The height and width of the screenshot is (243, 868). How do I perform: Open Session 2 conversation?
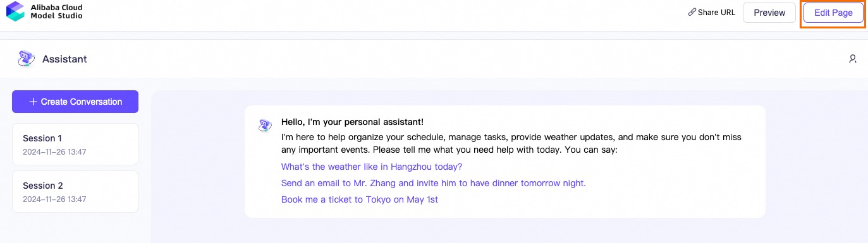[75, 191]
